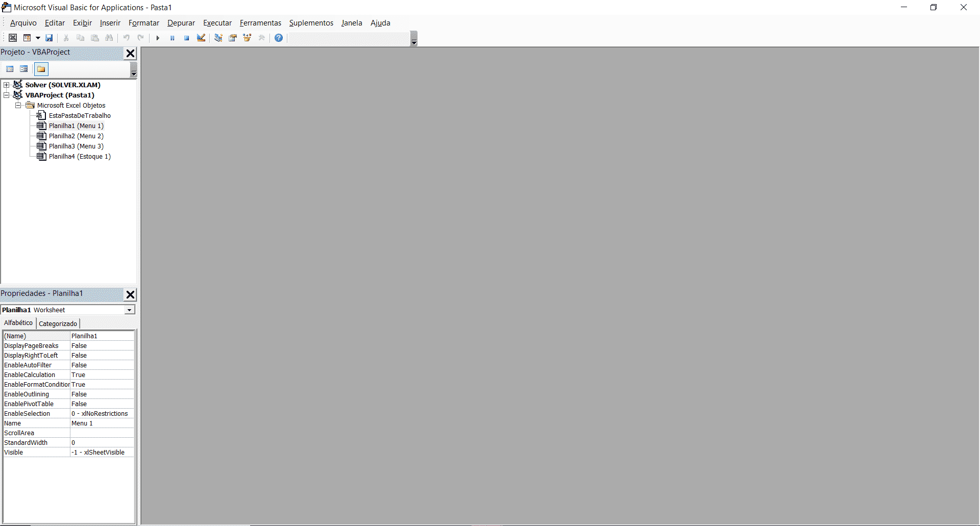Open the insert object dropdown arrow
980x526 pixels.
pos(38,38)
